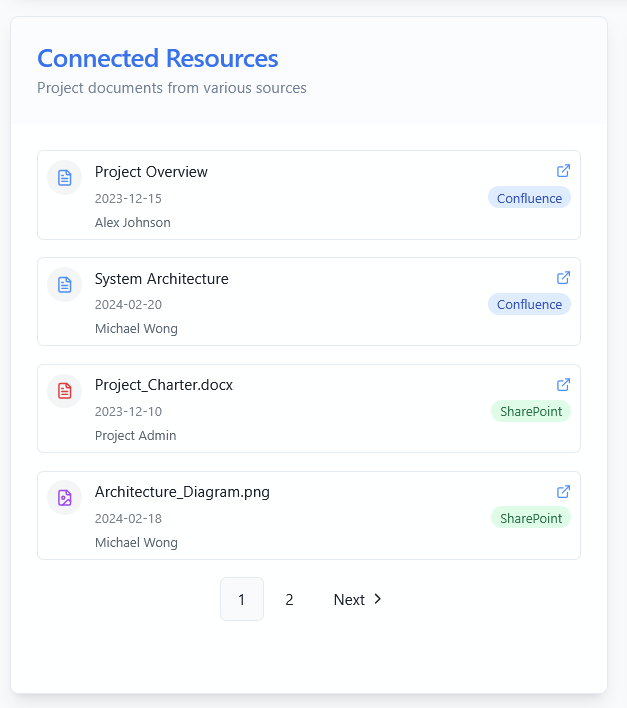Open external link for Architecture_Diagram.png
Viewport: 627px width, 708px height.
[563, 492]
